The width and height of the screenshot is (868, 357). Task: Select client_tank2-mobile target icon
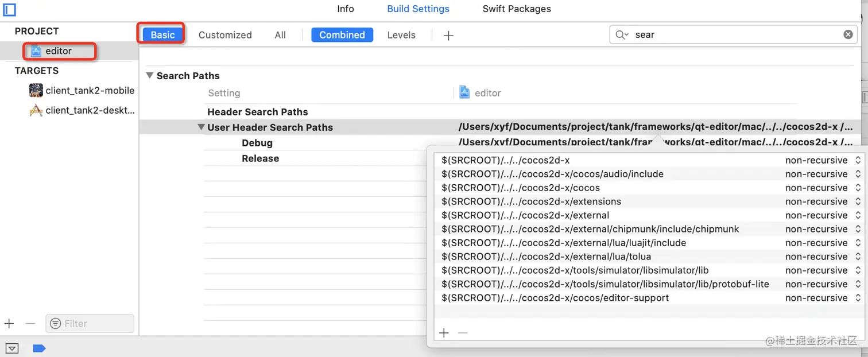(x=36, y=90)
